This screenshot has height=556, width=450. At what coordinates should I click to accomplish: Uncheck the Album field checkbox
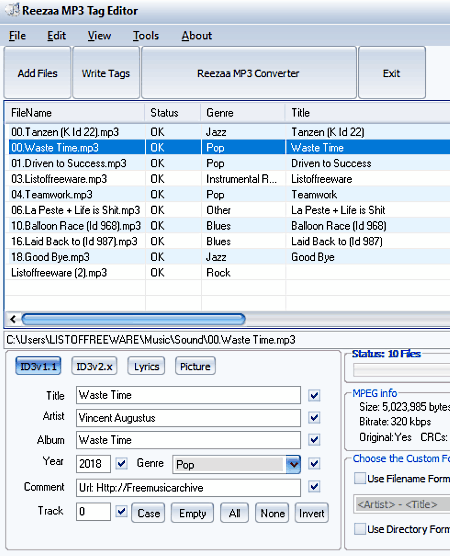click(314, 440)
